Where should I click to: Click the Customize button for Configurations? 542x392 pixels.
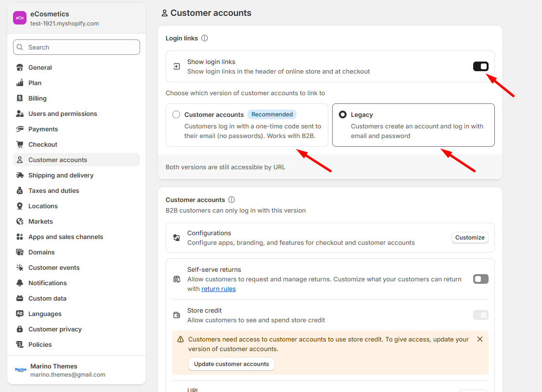tap(470, 238)
